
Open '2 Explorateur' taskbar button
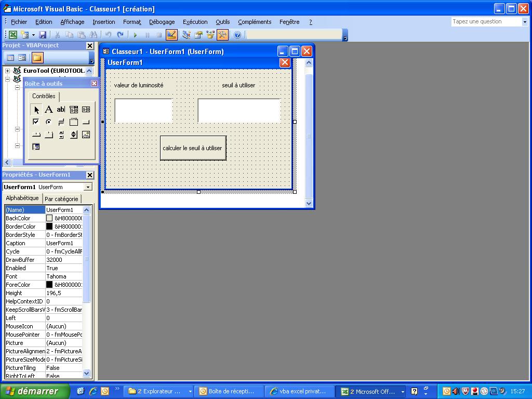159,391
